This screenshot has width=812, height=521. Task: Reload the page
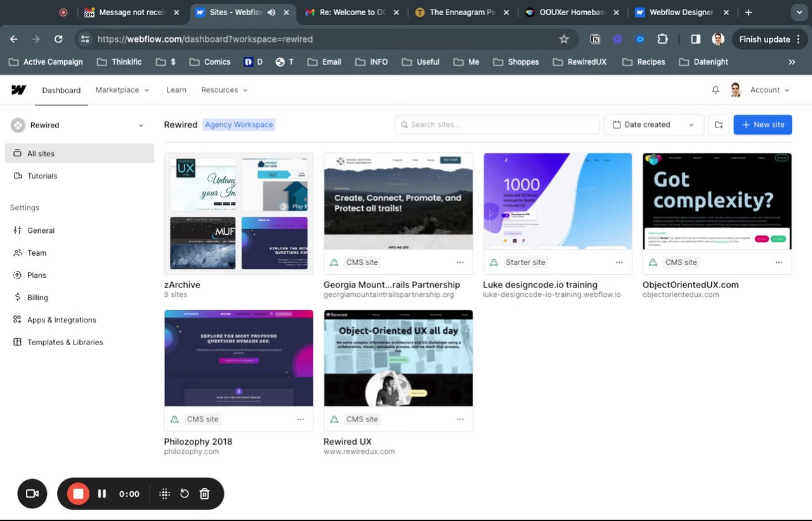point(58,39)
